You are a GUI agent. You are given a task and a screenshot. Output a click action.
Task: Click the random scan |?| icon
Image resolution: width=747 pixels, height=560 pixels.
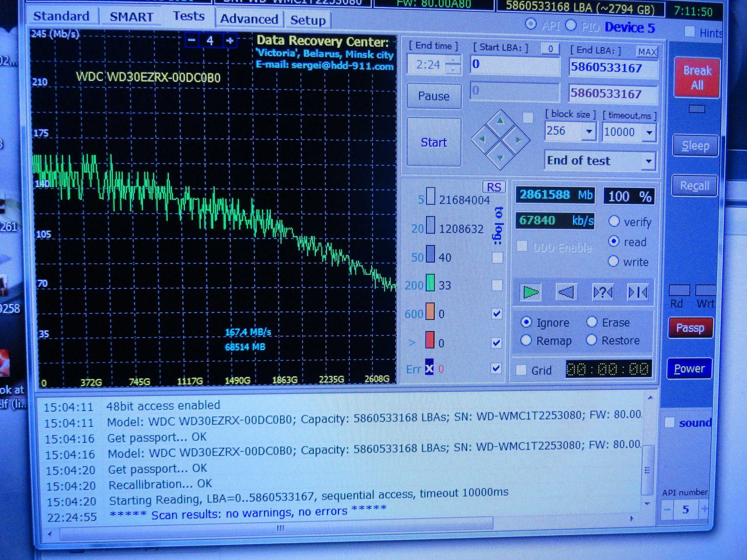602,292
